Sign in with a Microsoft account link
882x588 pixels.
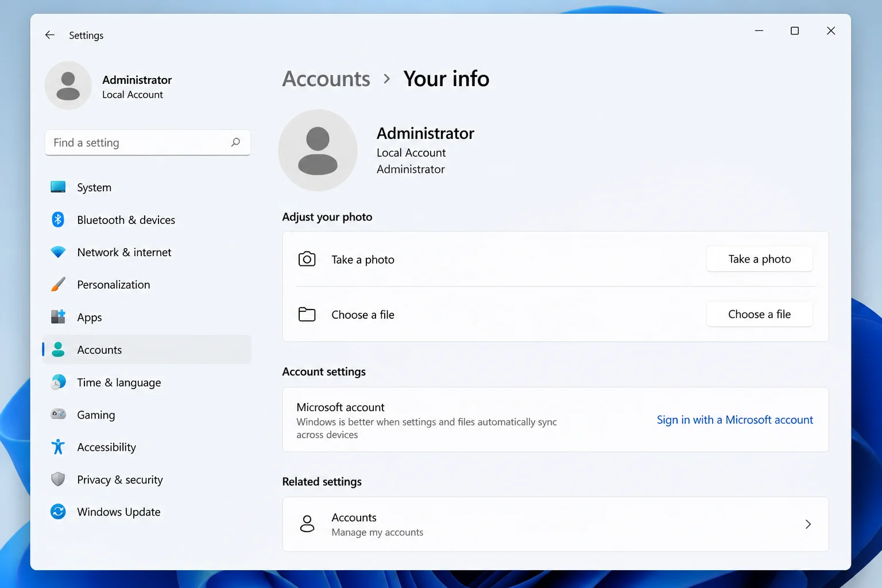coord(734,420)
